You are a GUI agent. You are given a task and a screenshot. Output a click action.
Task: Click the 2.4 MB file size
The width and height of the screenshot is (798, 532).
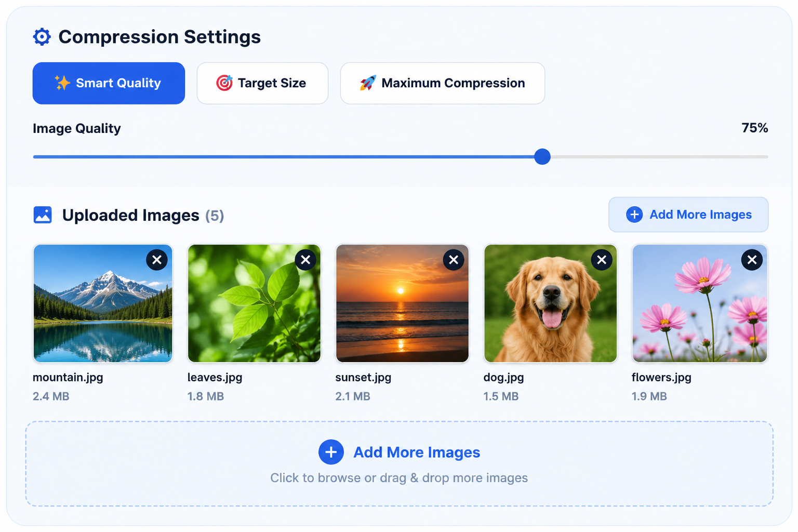coord(51,396)
